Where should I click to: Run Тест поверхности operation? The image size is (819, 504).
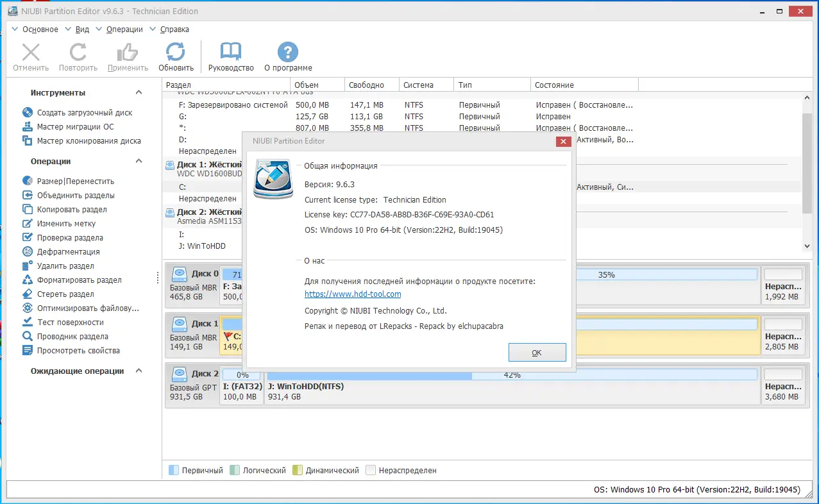coord(63,322)
